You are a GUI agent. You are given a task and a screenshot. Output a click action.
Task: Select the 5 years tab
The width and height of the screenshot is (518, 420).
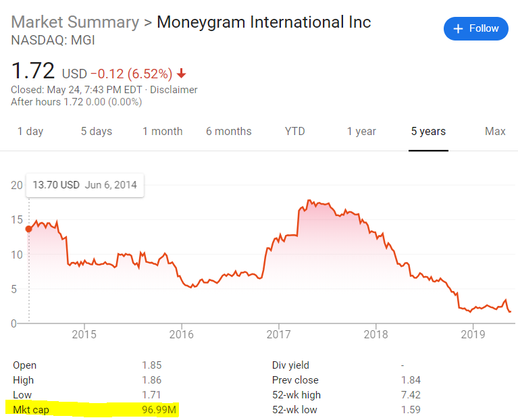point(428,132)
